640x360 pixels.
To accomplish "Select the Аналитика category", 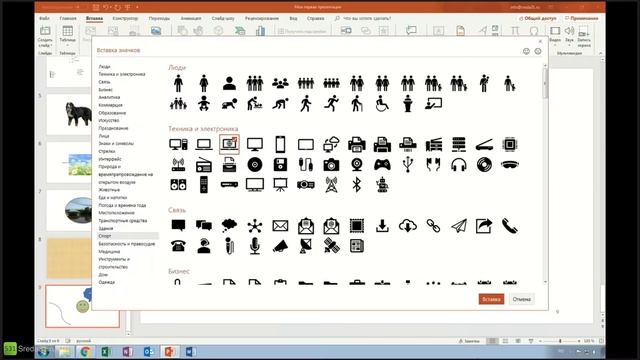I will click(x=109, y=98).
